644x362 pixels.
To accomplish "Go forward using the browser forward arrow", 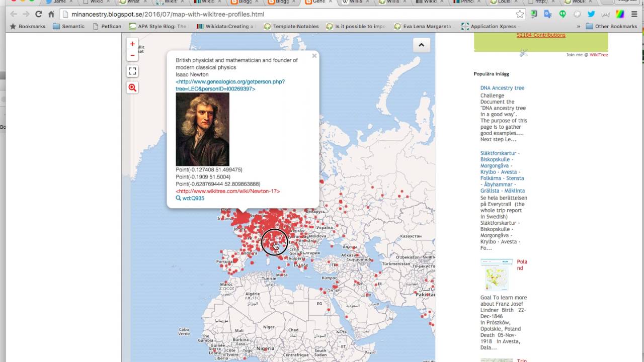I will coord(26,14).
